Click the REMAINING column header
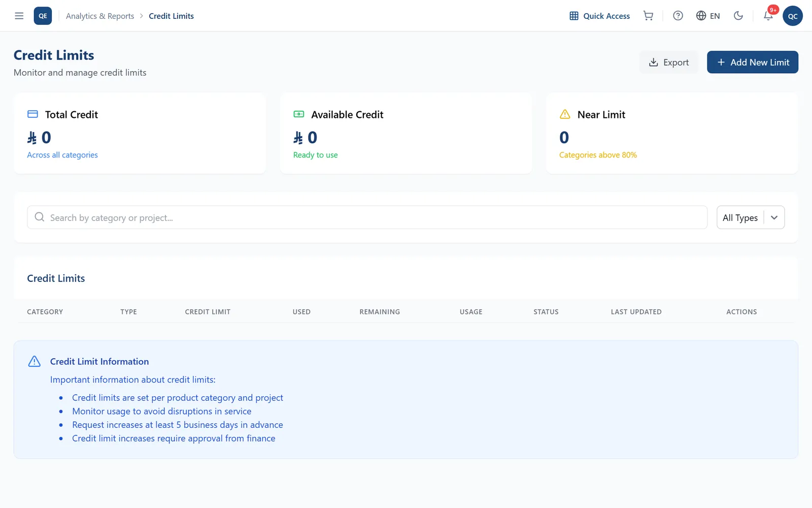Image resolution: width=812 pixels, height=508 pixels. click(x=380, y=312)
